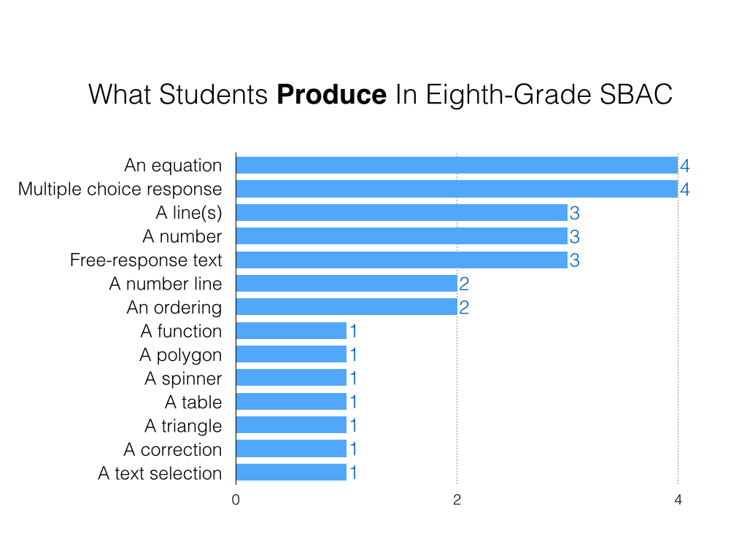Click the "Multiple choice response" bar
The height and width of the screenshot is (560, 747).
tap(457, 189)
